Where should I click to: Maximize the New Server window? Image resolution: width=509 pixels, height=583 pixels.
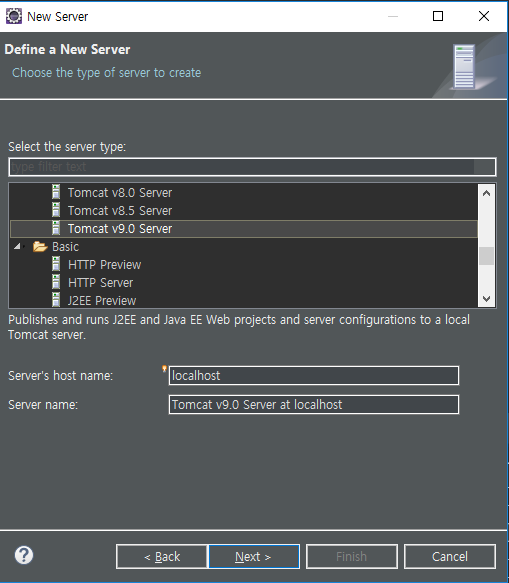tap(438, 16)
